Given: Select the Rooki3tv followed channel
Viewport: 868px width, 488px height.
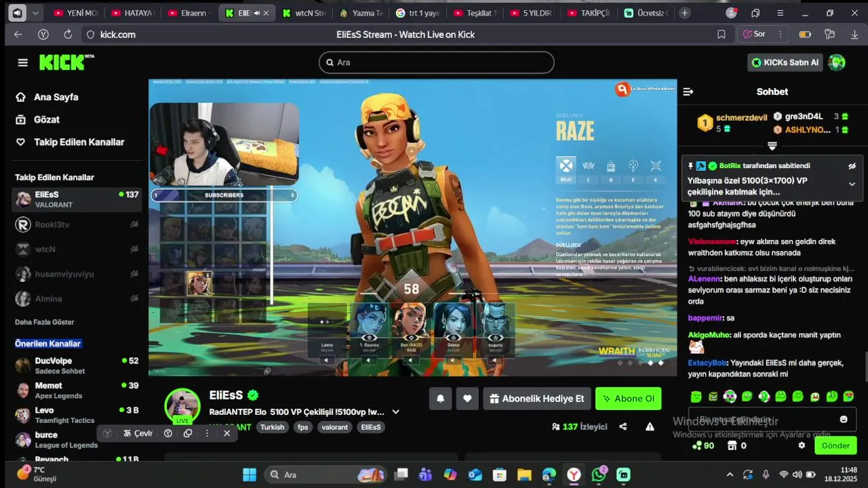Looking at the screenshot, I should [77, 224].
